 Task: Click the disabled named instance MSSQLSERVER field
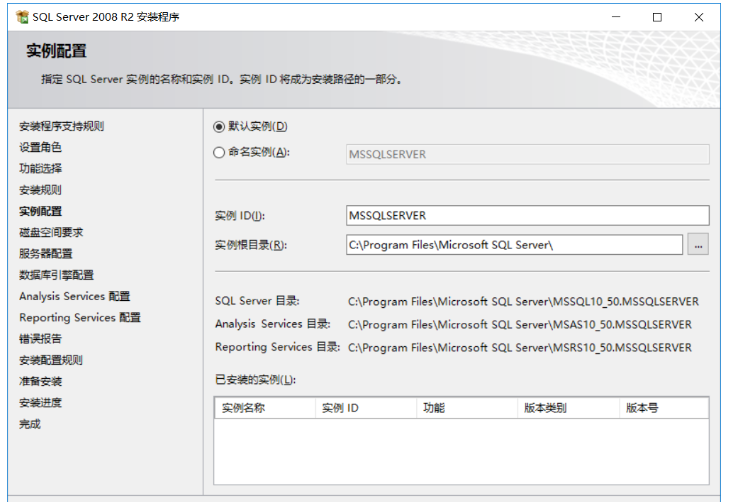click(527, 154)
